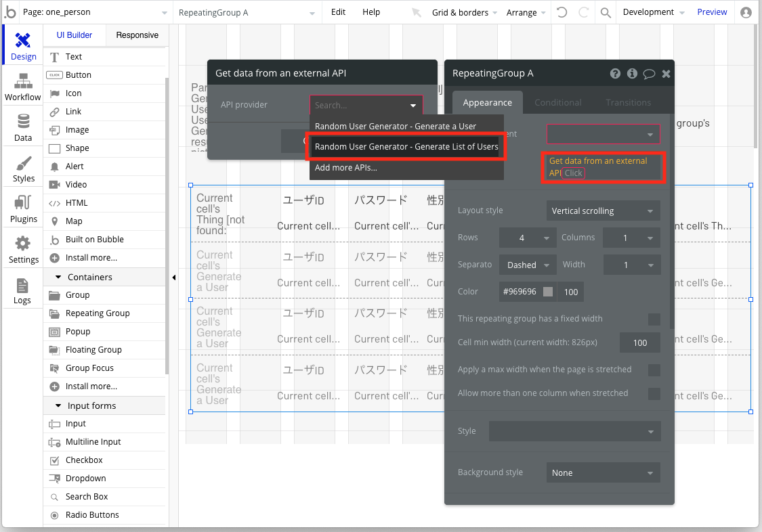This screenshot has height=532, width=762.
Task: Open the Settings section
Action: [23, 250]
